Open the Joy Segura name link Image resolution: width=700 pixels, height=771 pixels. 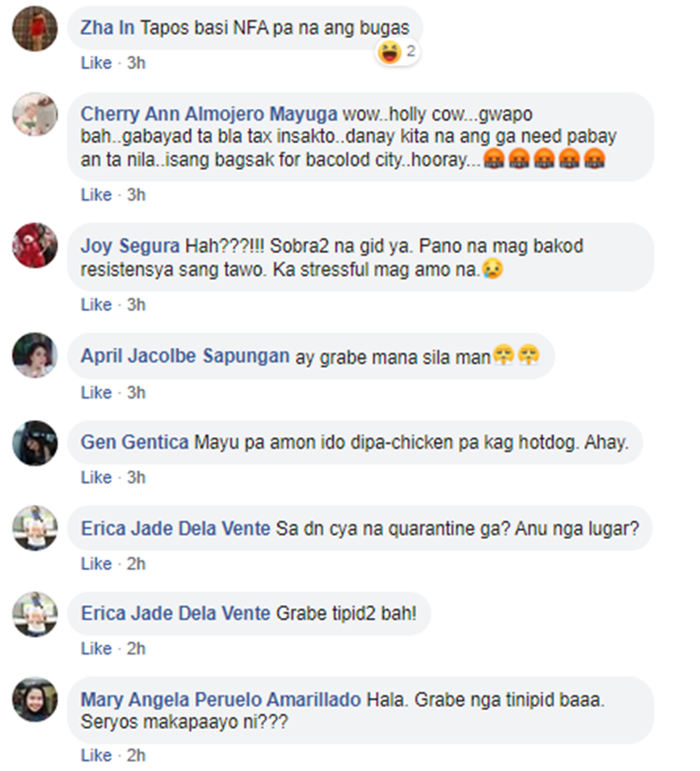tap(131, 245)
